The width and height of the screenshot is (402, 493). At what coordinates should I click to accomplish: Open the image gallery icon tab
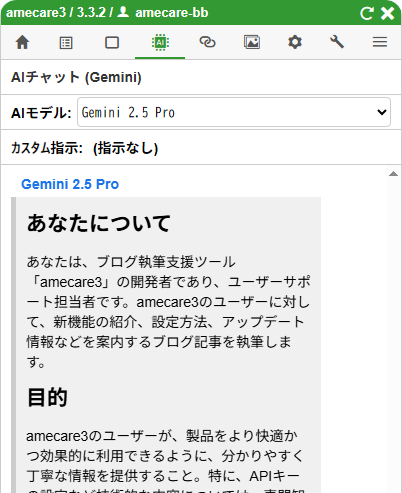(x=252, y=42)
